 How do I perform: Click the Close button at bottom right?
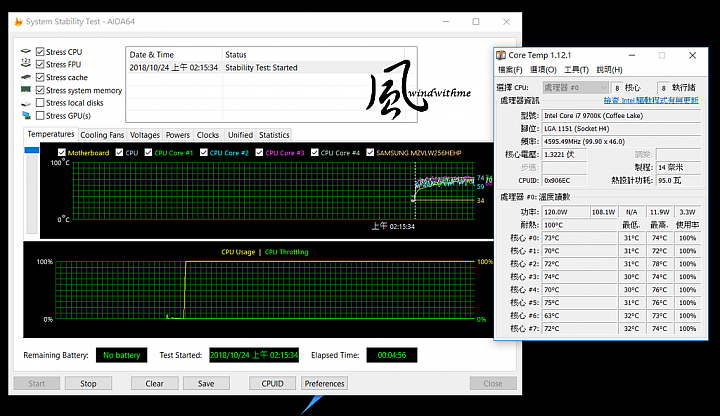pyautogui.click(x=493, y=383)
